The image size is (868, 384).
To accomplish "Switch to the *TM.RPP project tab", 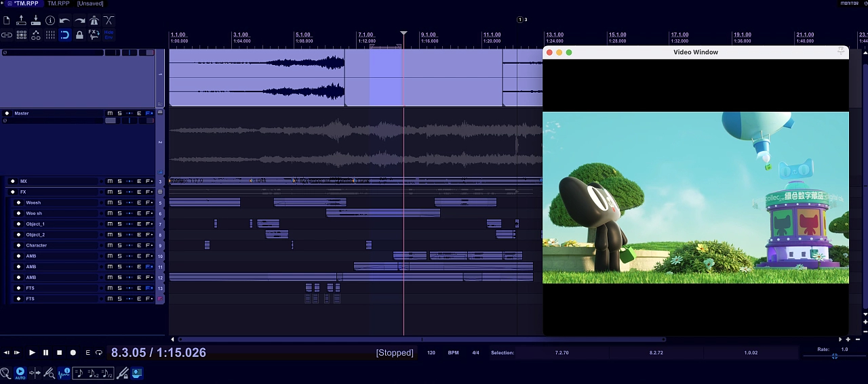I will [26, 3].
